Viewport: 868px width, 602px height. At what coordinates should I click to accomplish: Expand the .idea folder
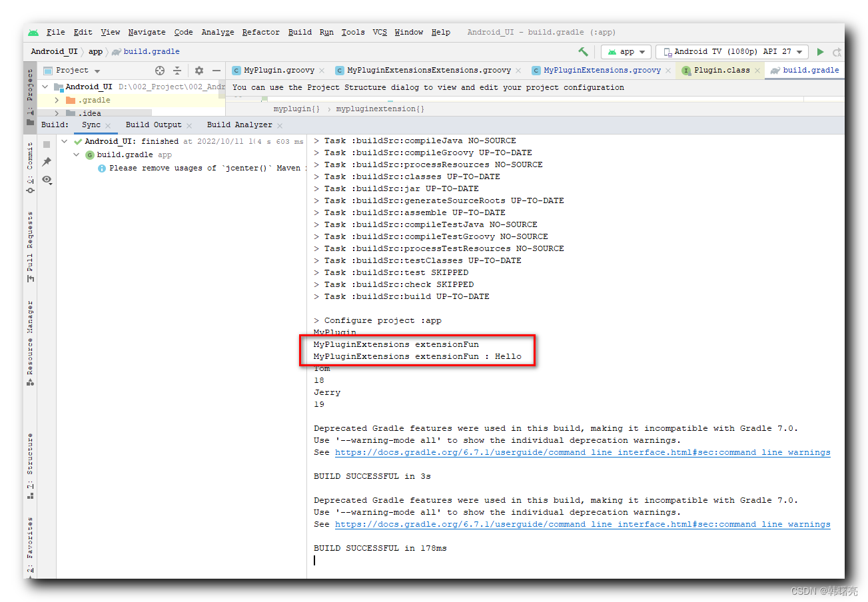57,113
